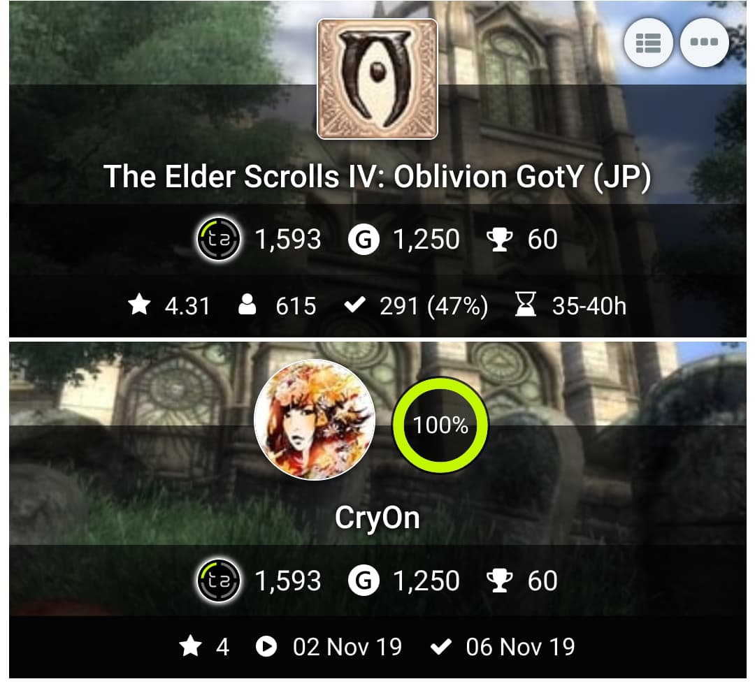
Task: Click the hourglass completion time icon
Action: tap(526, 305)
